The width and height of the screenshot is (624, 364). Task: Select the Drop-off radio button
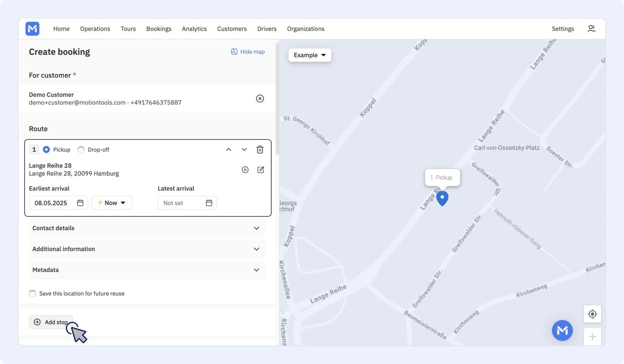pyautogui.click(x=81, y=150)
